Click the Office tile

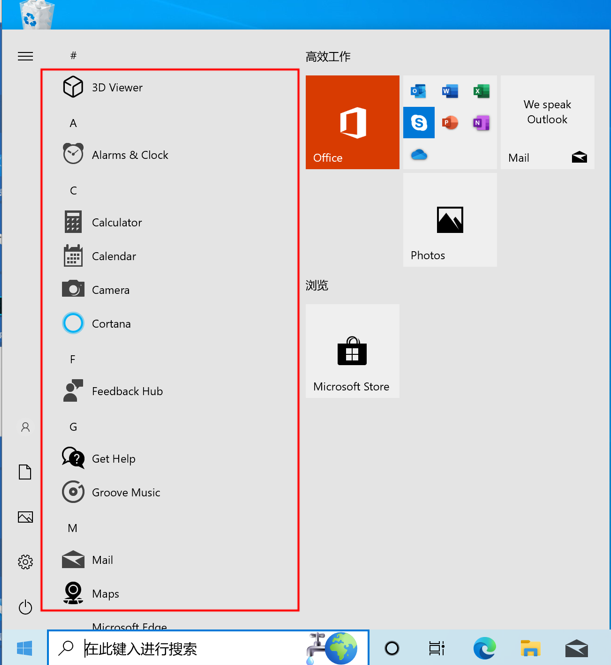click(352, 122)
